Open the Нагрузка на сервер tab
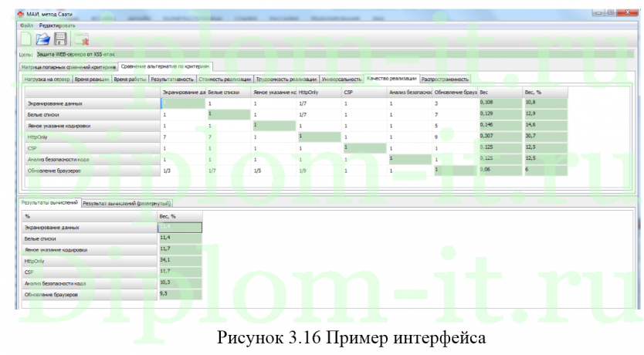This screenshot has width=644, height=355. pos(47,79)
